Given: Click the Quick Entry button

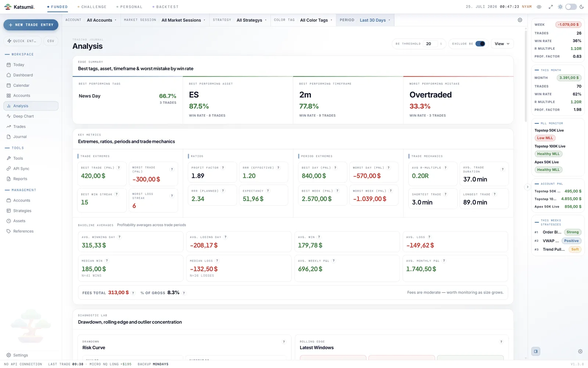Looking at the screenshot, I should (x=22, y=41).
